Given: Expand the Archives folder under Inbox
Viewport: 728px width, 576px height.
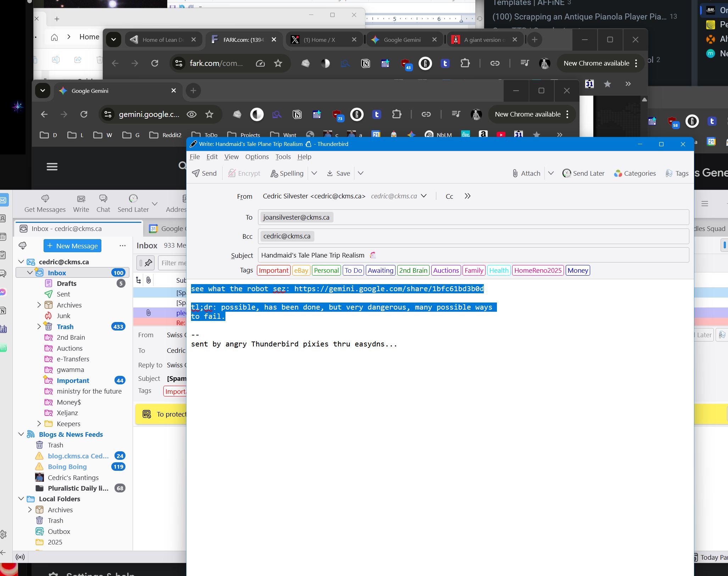Looking at the screenshot, I should (x=39, y=305).
